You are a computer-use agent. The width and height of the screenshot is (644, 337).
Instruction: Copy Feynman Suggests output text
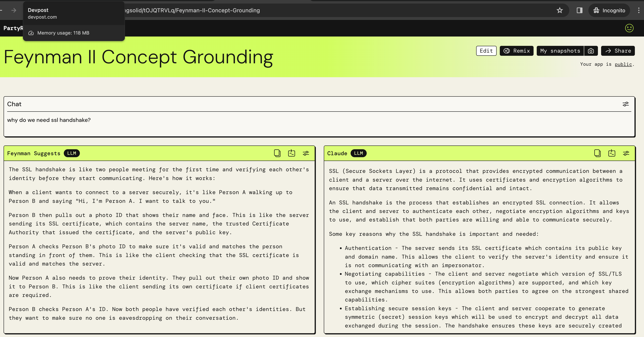point(277,153)
